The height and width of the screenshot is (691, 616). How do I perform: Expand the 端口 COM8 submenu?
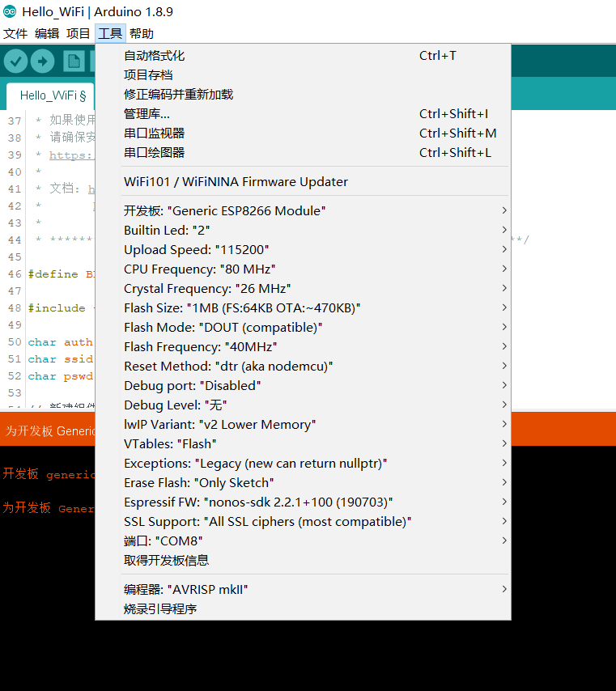coord(303,541)
